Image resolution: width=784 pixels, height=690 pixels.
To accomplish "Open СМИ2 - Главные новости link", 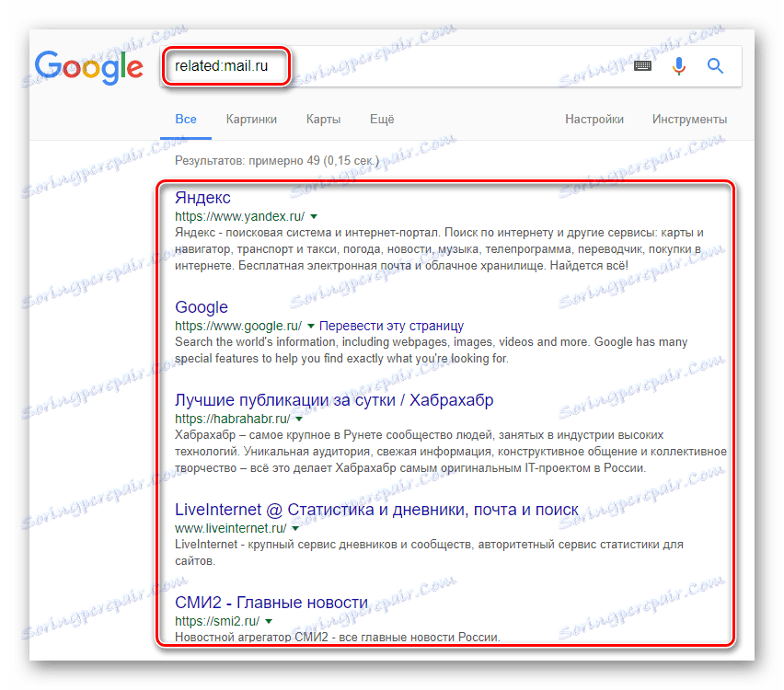I will pos(271,603).
